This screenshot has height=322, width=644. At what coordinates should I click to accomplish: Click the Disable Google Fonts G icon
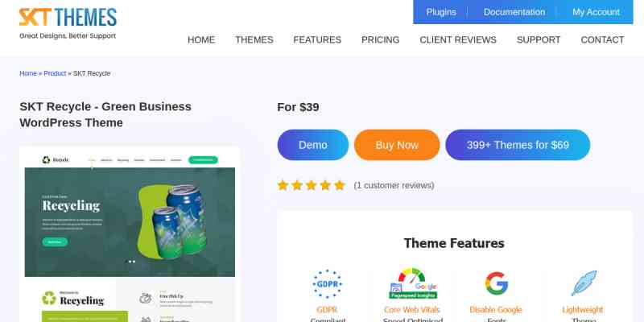click(x=496, y=283)
